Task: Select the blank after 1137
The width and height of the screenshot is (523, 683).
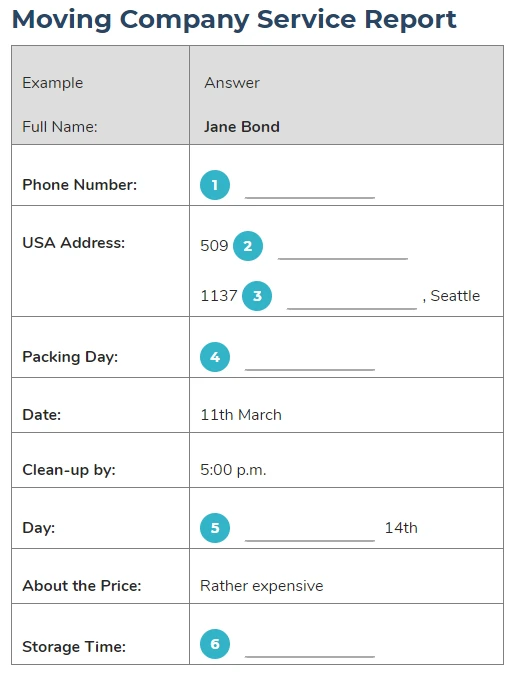Action: point(352,303)
